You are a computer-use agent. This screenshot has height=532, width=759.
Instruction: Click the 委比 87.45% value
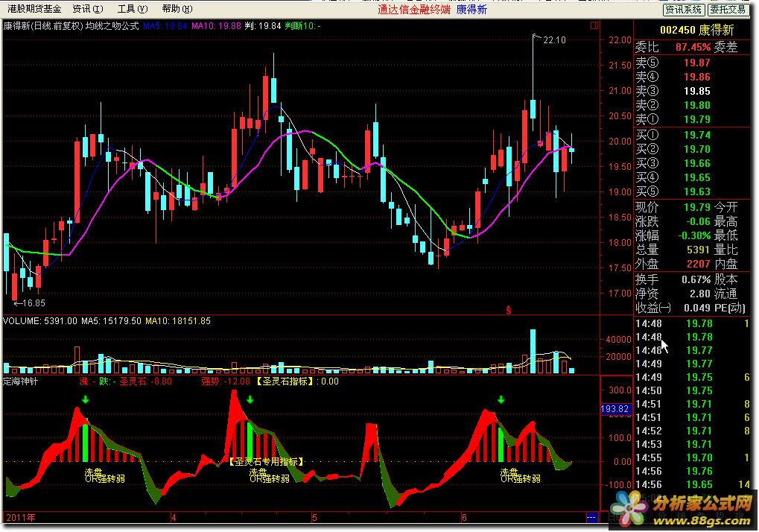693,48
